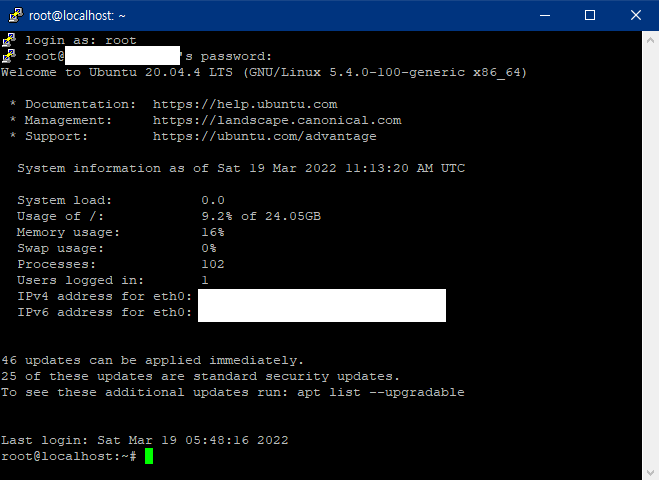The height and width of the screenshot is (480, 659).
Task: Click the System load value '0.0'
Action: (x=213, y=200)
